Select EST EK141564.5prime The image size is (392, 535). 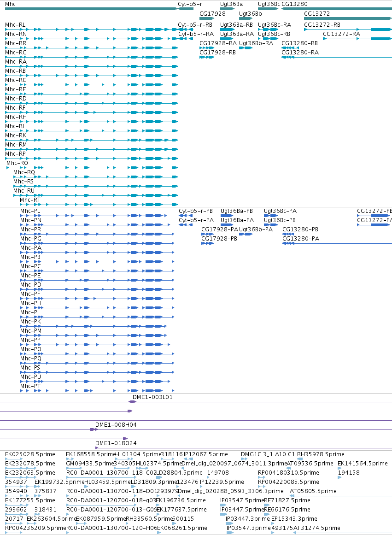[x=363, y=464]
